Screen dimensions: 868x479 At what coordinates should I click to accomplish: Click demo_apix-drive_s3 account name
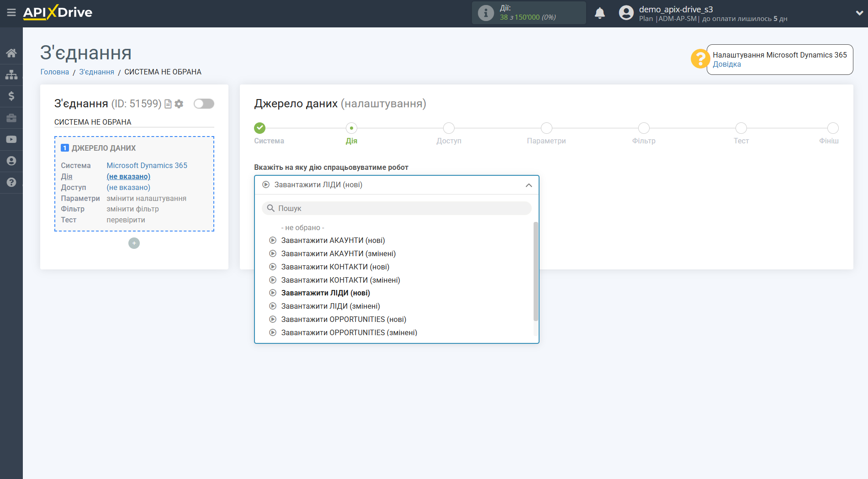(676, 9)
